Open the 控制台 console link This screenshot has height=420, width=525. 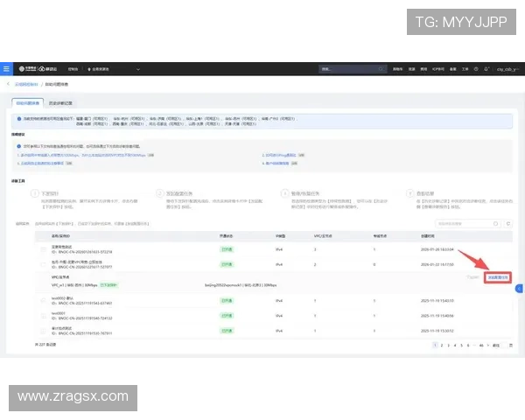click(x=73, y=69)
